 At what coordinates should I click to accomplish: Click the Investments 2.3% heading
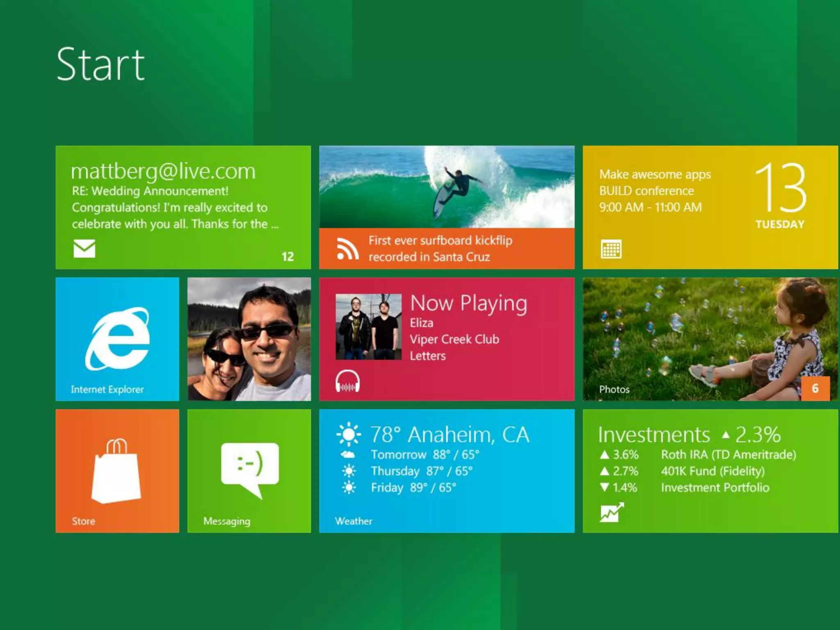coord(689,435)
